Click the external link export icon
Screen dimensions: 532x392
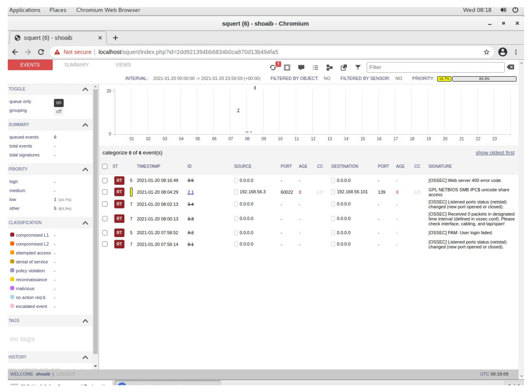343,68
